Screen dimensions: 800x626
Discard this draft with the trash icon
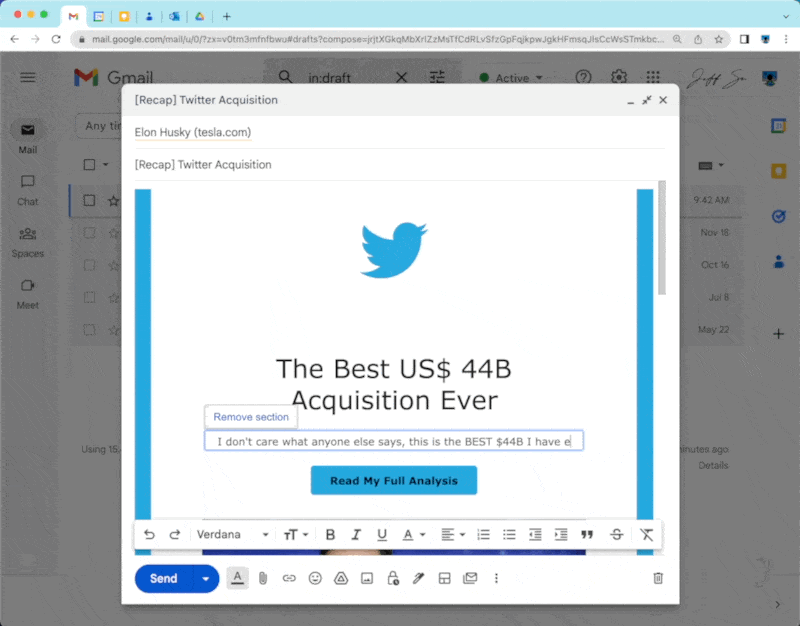(x=658, y=578)
